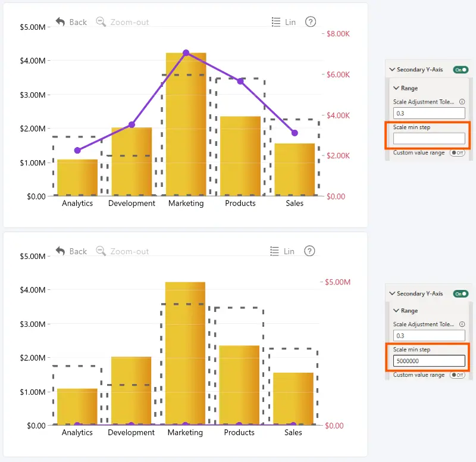The width and height of the screenshot is (476, 462).
Task: Click info icon beside upper Scale Adjustment Tolerance
Action: [462, 102]
